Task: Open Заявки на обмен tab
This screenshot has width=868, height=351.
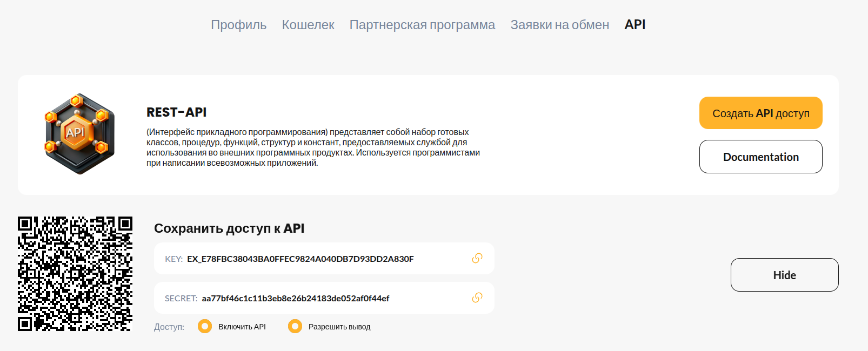Action: click(x=559, y=25)
